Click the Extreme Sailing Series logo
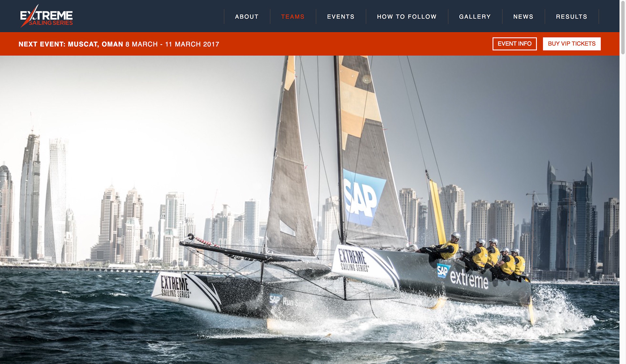This screenshot has height=364, width=626. (46, 16)
